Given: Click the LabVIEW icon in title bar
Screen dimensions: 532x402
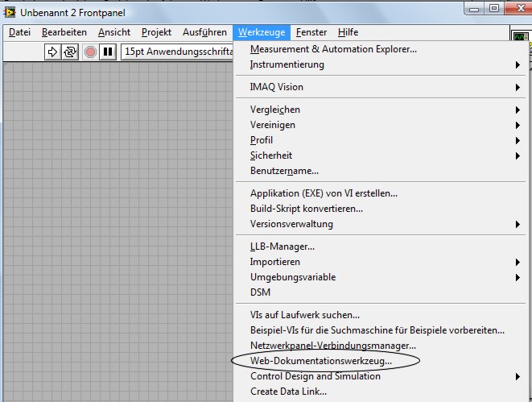Looking at the screenshot, I should pyautogui.click(x=10, y=13).
